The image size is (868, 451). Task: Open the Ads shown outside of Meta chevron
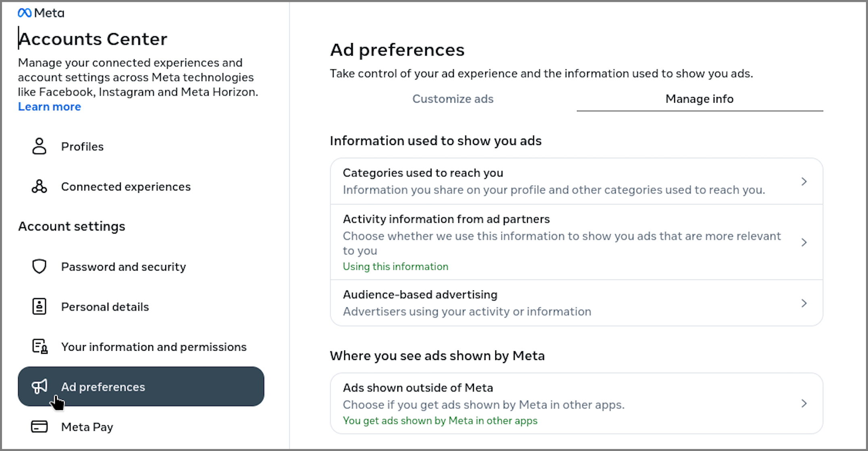point(804,403)
